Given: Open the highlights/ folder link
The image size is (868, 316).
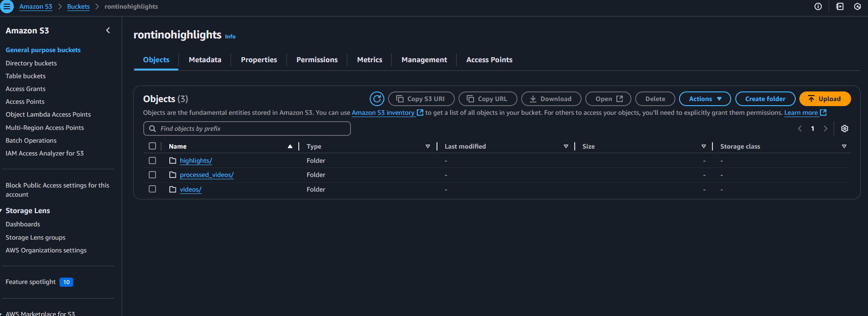Looking at the screenshot, I should [x=196, y=161].
